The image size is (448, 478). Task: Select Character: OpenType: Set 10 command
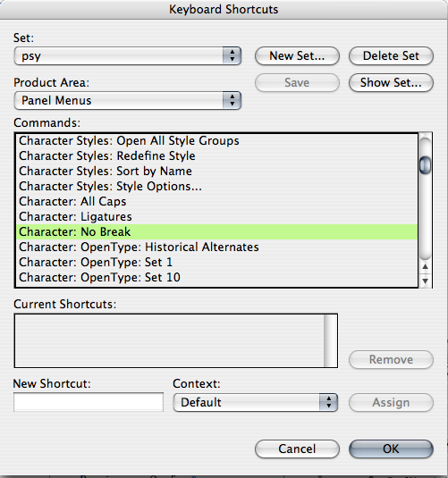(x=216, y=277)
